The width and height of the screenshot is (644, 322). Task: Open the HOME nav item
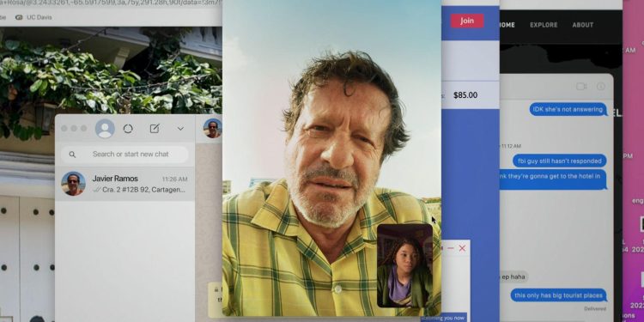507,25
